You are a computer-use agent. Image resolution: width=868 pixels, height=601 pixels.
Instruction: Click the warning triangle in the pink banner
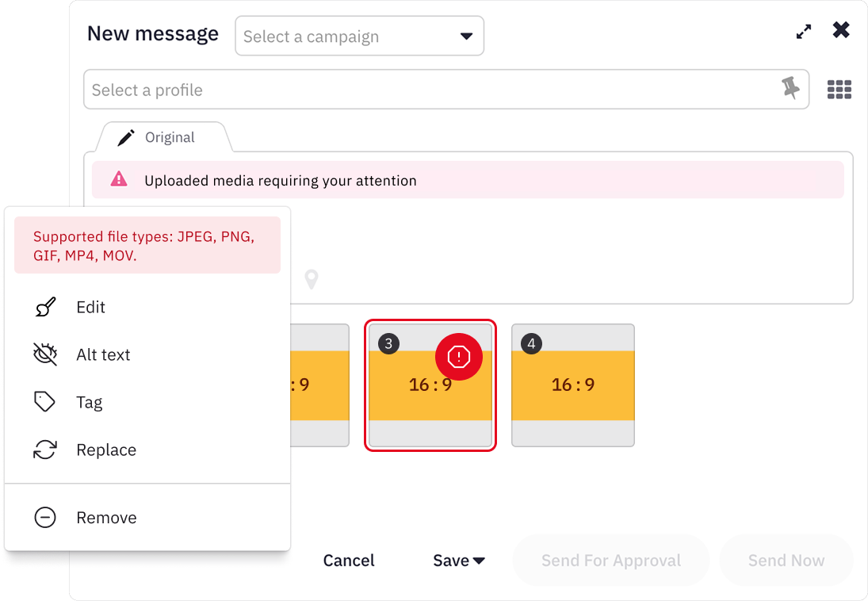tap(118, 180)
